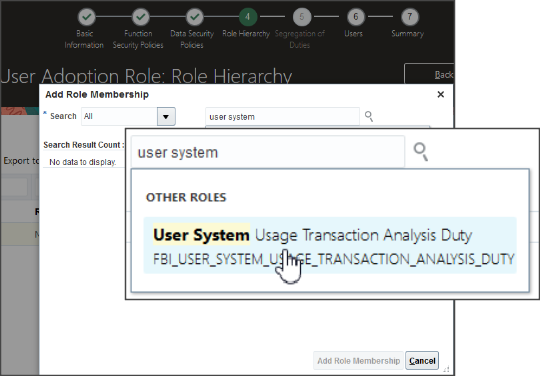Image resolution: width=540 pixels, height=376 pixels.
Task: Click the enlarged 'user system' search field
Action: tap(268, 152)
